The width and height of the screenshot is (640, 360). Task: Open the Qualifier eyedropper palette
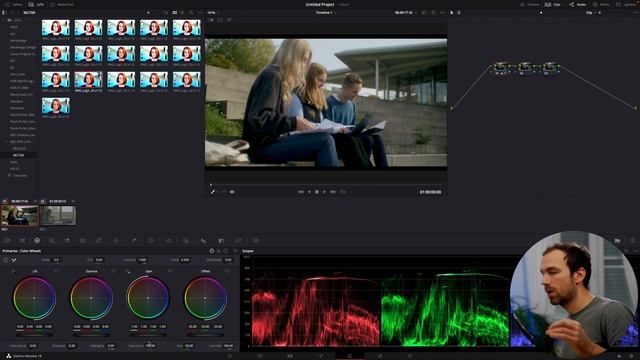tap(133, 241)
